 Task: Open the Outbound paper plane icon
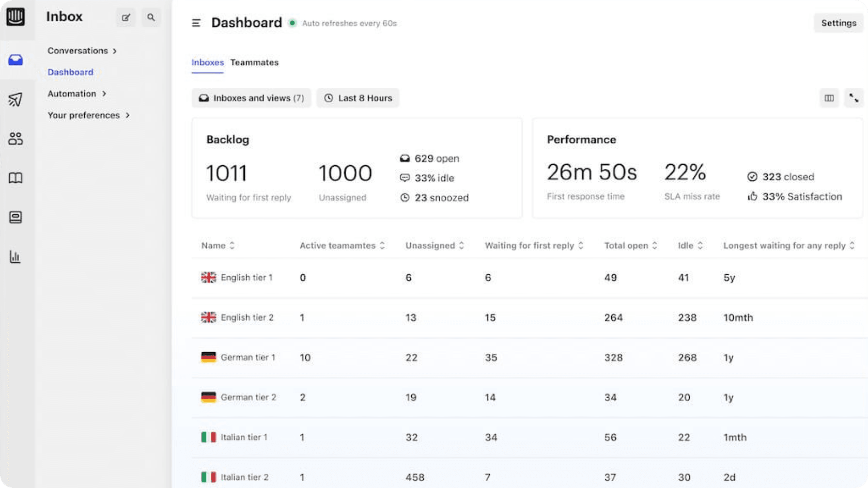click(16, 99)
